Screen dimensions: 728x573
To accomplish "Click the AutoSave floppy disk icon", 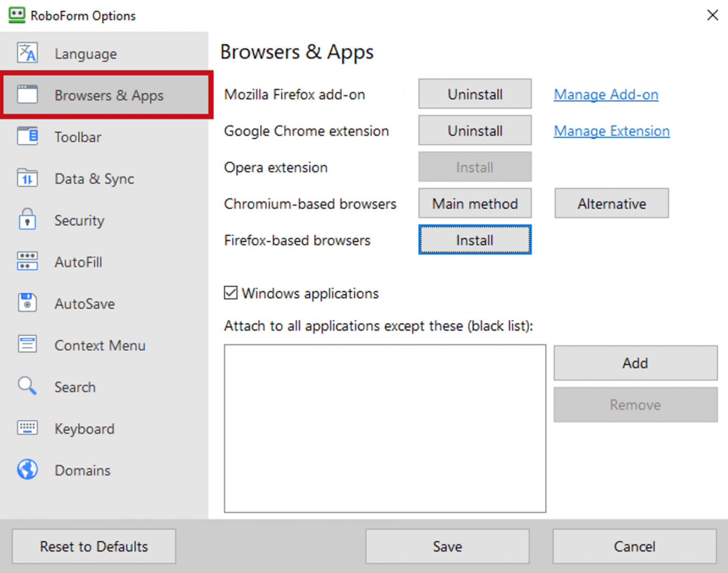I will [x=27, y=303].
